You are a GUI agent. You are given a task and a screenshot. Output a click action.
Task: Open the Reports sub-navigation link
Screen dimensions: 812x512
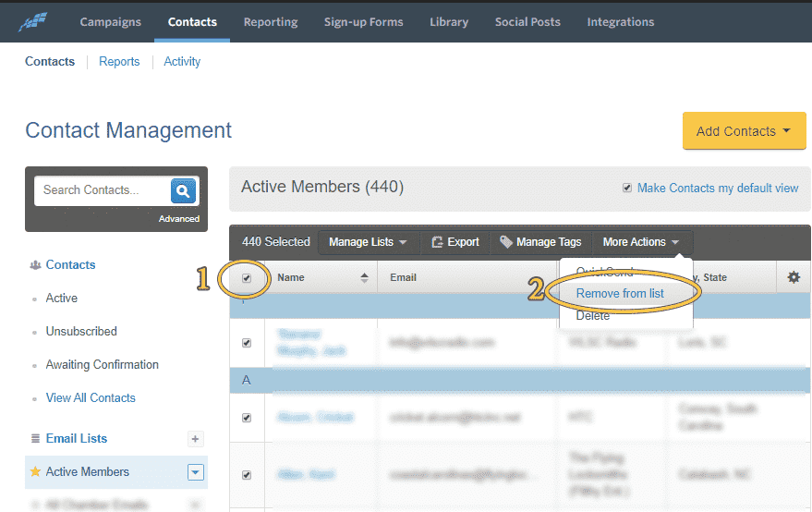[119, 62]
